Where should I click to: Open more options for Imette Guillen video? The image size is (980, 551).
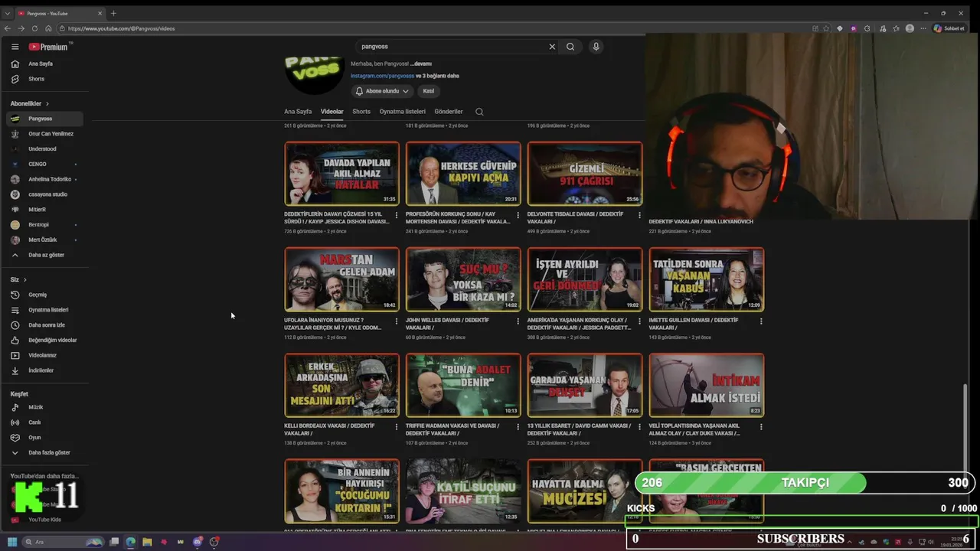point(761,321)
